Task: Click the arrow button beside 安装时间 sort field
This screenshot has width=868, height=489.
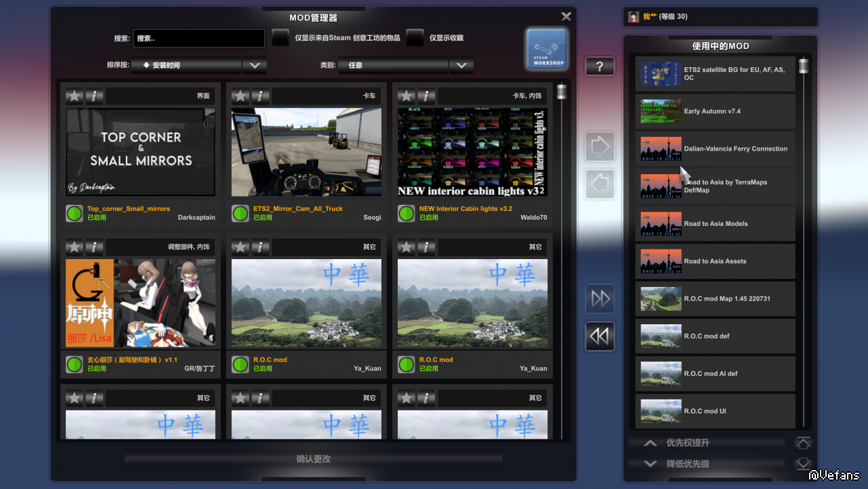Action: [255, 66]
